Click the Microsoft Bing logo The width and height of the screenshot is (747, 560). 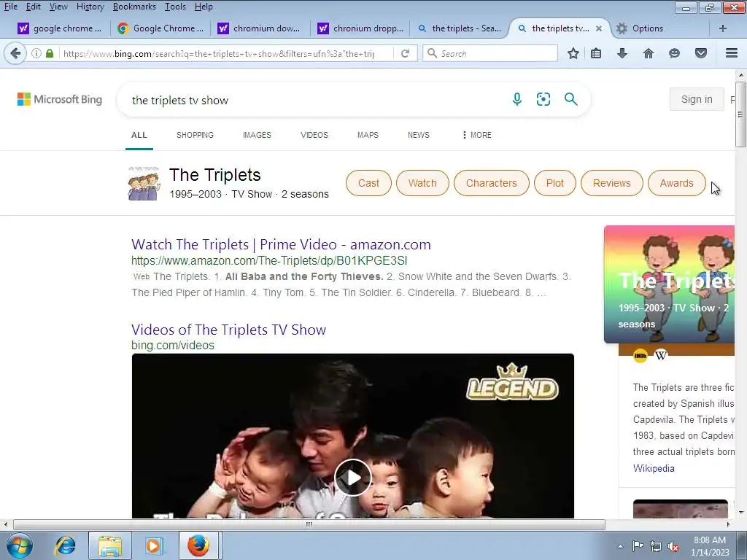pos(60,99)
